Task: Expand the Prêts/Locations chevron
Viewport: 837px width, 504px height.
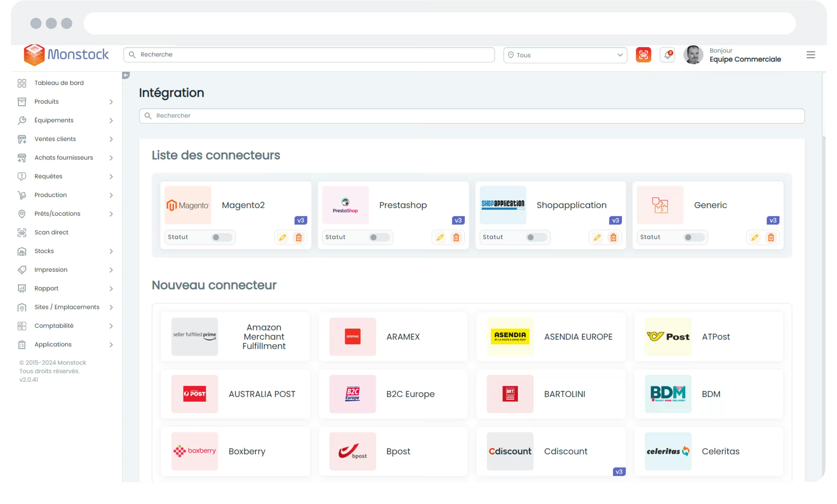Action: point(111,214)
